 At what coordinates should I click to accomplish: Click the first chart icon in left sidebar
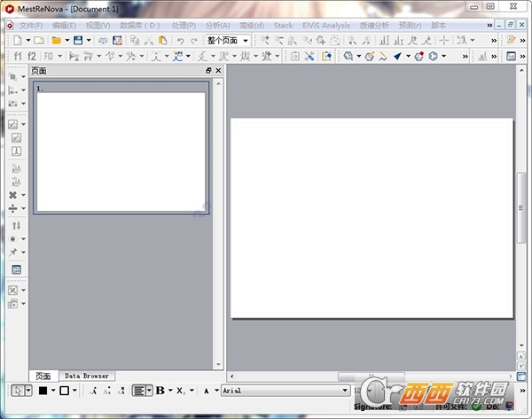click(13, 124)
